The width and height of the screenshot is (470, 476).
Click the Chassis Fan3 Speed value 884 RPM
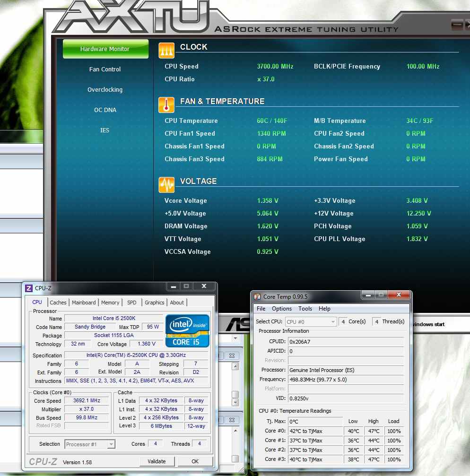pos(270,159)
